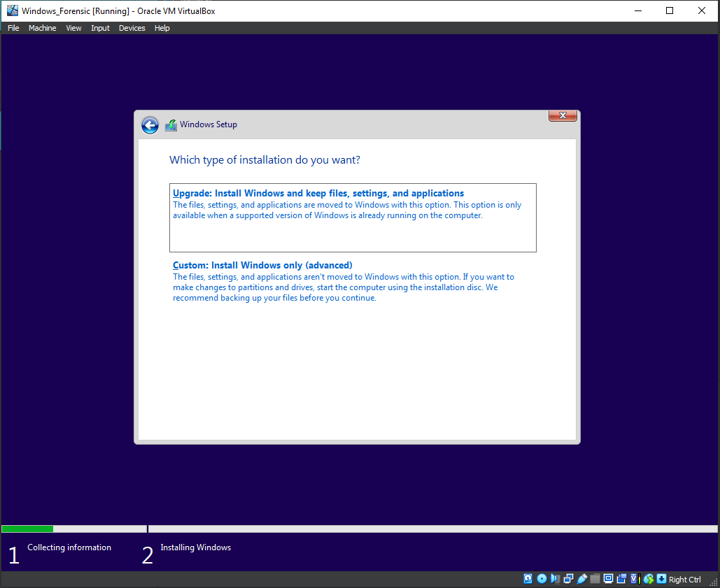Viewport: 720px width, 588px height.
Task: Click the display status icon
Action: coord(608,579)
